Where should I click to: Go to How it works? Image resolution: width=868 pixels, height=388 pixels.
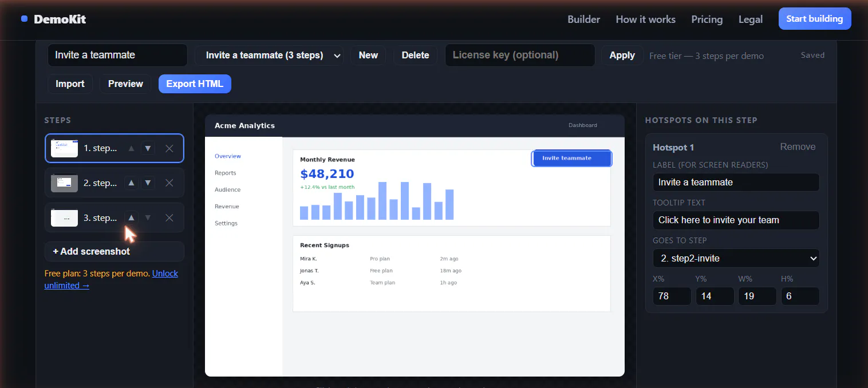[x=645, y=19]
